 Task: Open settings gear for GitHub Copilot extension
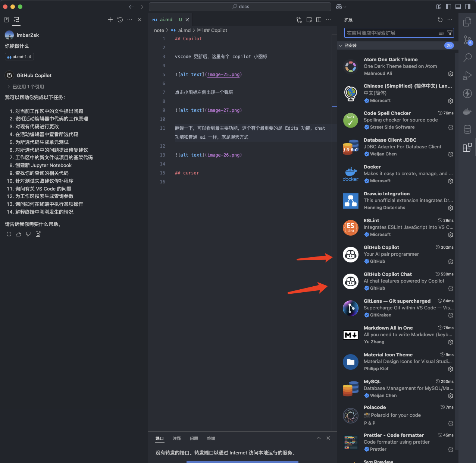(451, 262)
